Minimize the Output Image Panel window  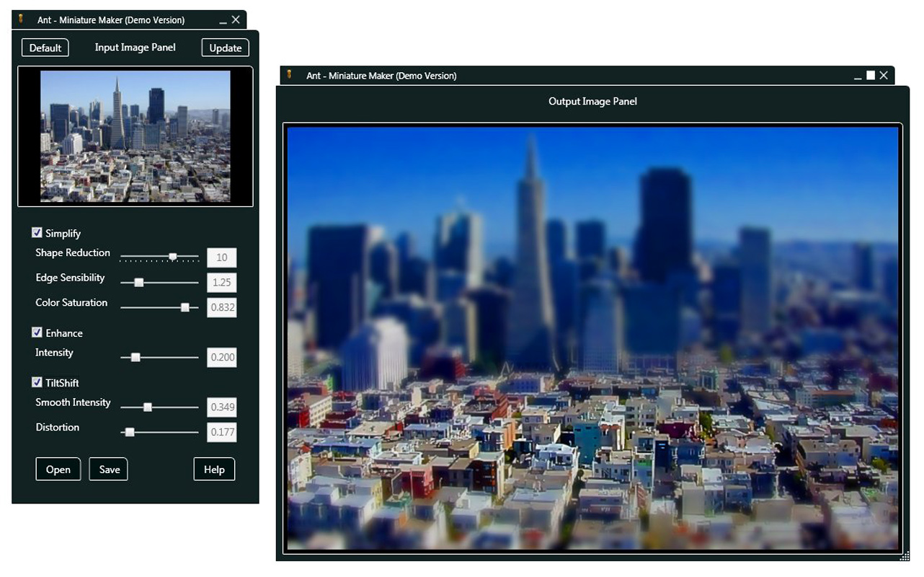(858, 78)
